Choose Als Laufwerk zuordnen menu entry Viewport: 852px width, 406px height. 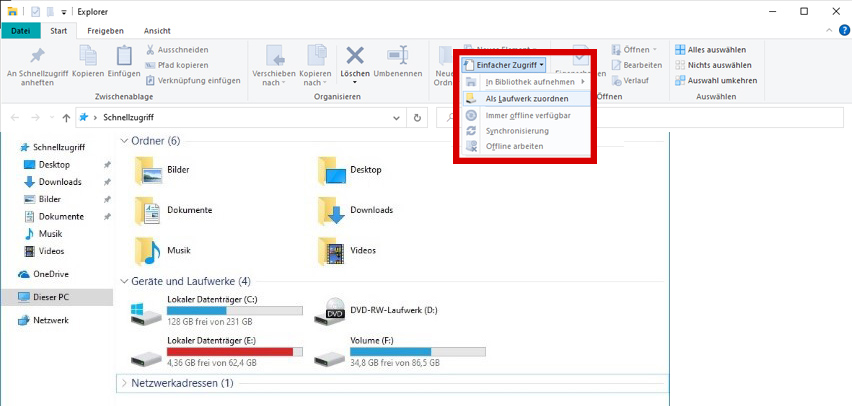526,99
